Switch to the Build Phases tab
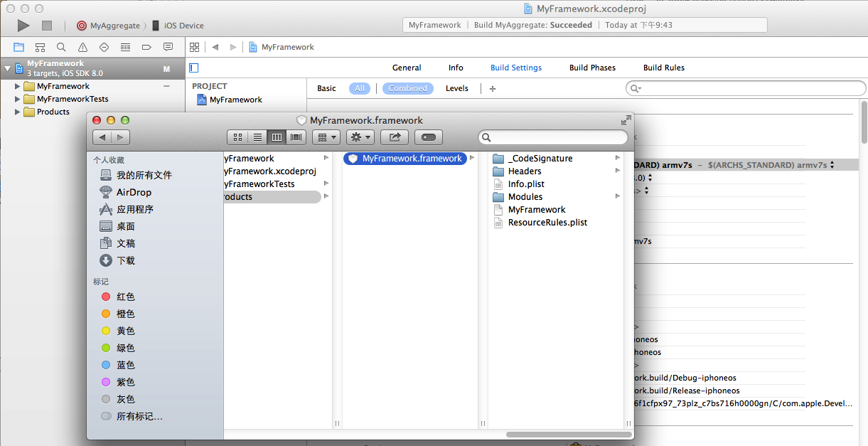868x446 pixels. [592, 68]
